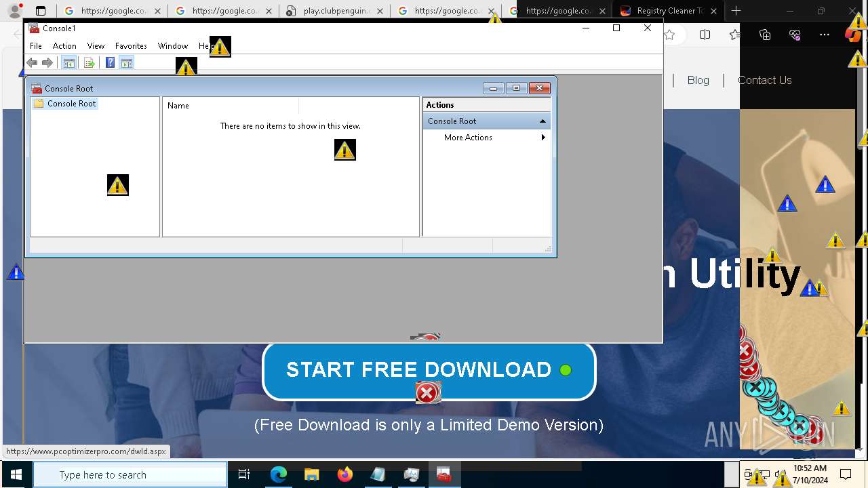Viewport: 868px width, 488px height.
Task: Click 'There are no items to show' text
Action: coord(290,126)
